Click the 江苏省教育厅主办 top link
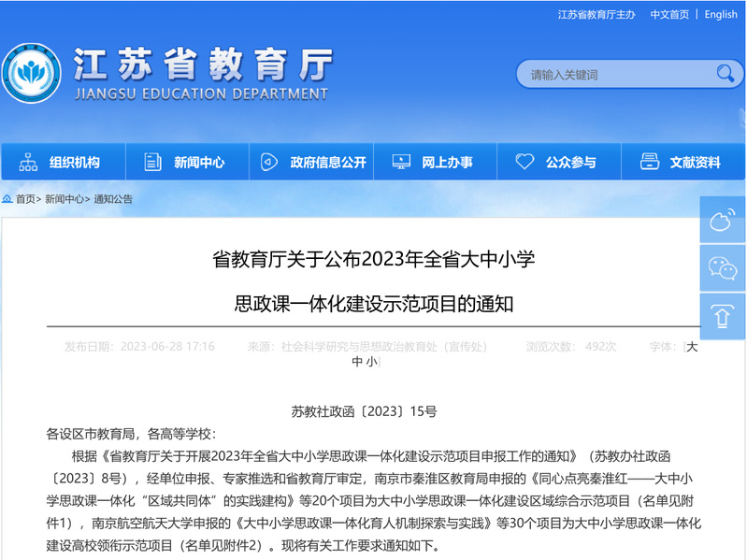 596,15
